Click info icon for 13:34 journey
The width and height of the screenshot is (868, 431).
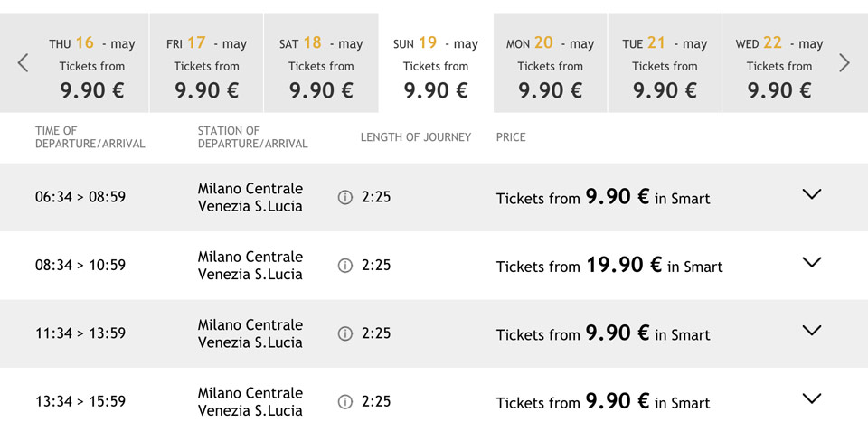pos(344,401)
